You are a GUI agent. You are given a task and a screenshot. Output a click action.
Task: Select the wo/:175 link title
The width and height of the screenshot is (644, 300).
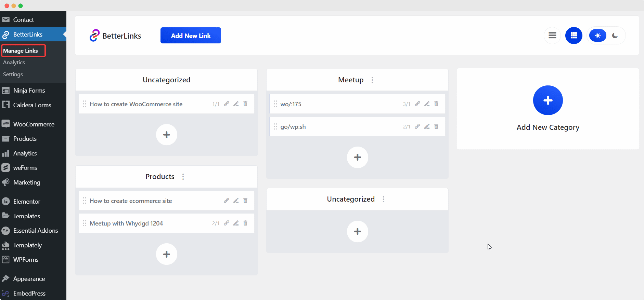(x=291, y=104)
